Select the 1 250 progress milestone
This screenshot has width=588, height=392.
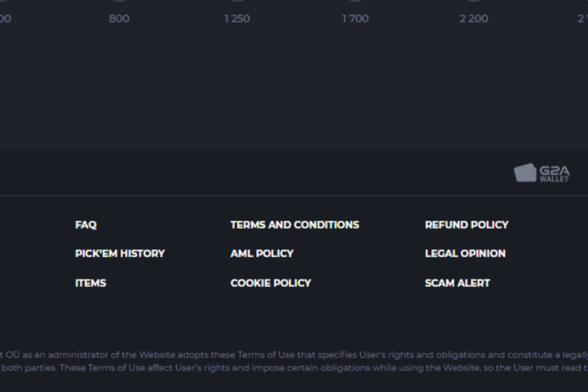tap(237, 18)
